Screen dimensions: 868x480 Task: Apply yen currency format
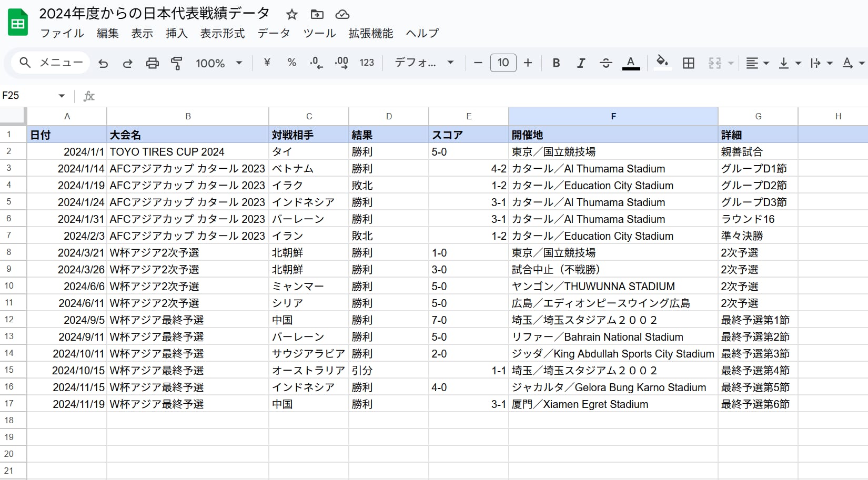pyautogui.click(x=267, y=63)
